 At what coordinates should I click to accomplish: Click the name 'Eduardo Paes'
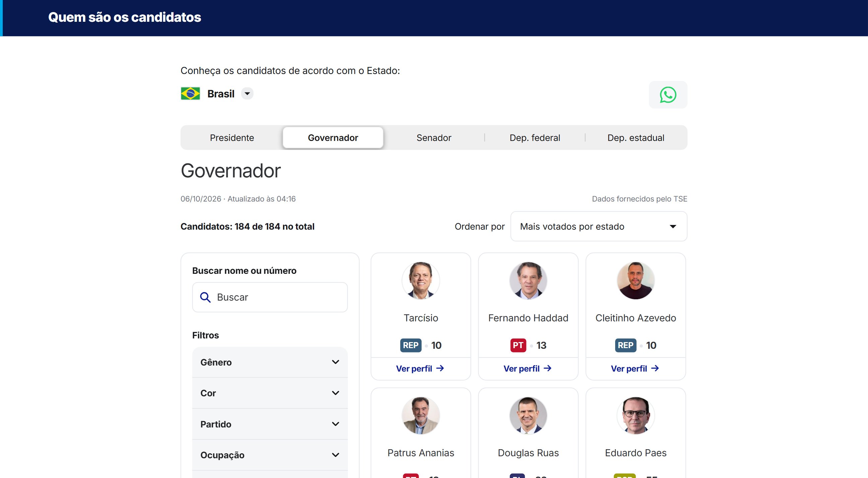(636, 453)
